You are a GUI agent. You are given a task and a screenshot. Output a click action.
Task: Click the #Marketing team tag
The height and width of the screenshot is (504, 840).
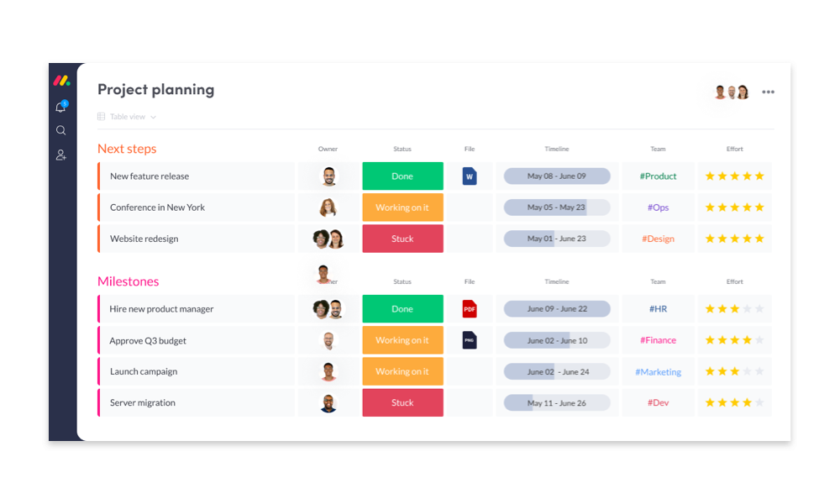tap(658, 372)
